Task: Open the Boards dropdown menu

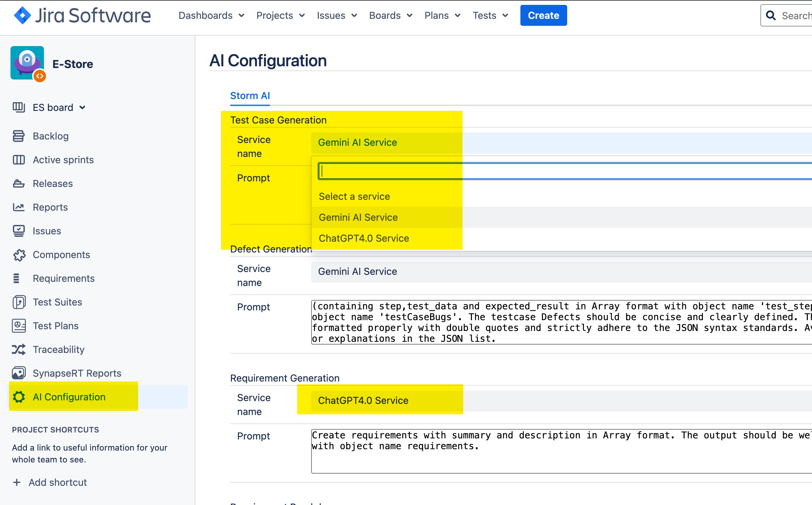Action: [x=391, y=15]
